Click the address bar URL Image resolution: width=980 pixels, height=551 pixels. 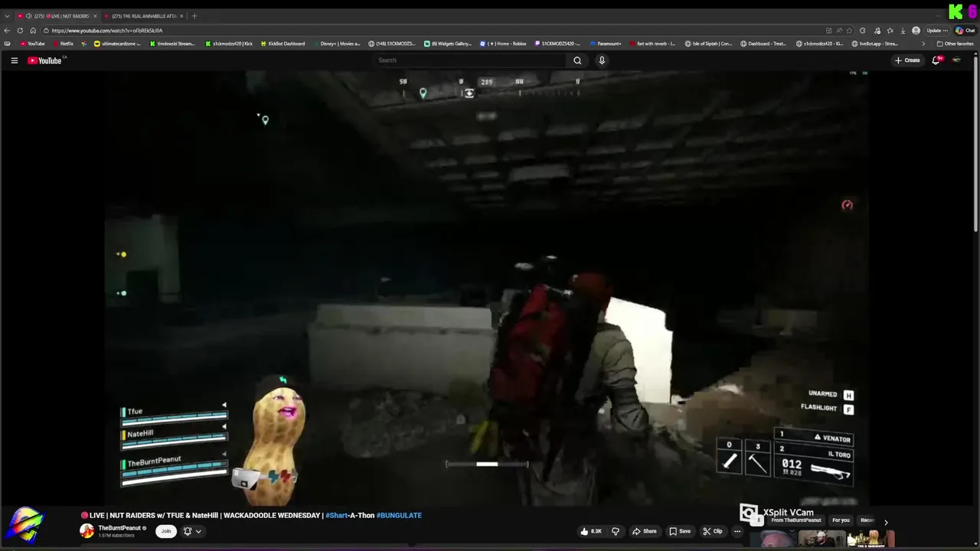point(107,31)
